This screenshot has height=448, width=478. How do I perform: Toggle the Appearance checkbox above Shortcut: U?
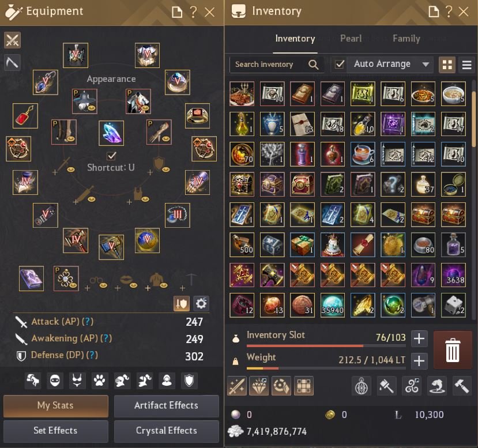(x=111, y=156)
